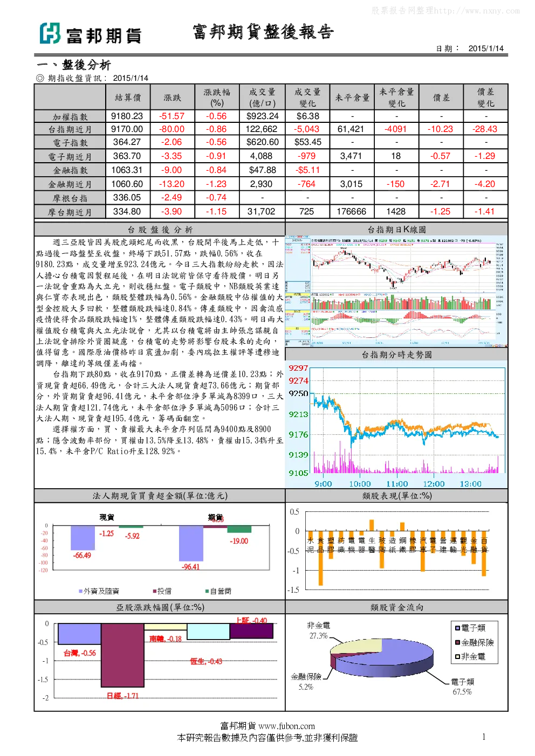
Task: Click the 成交量(億/口) column header
Action: [262, 98]
